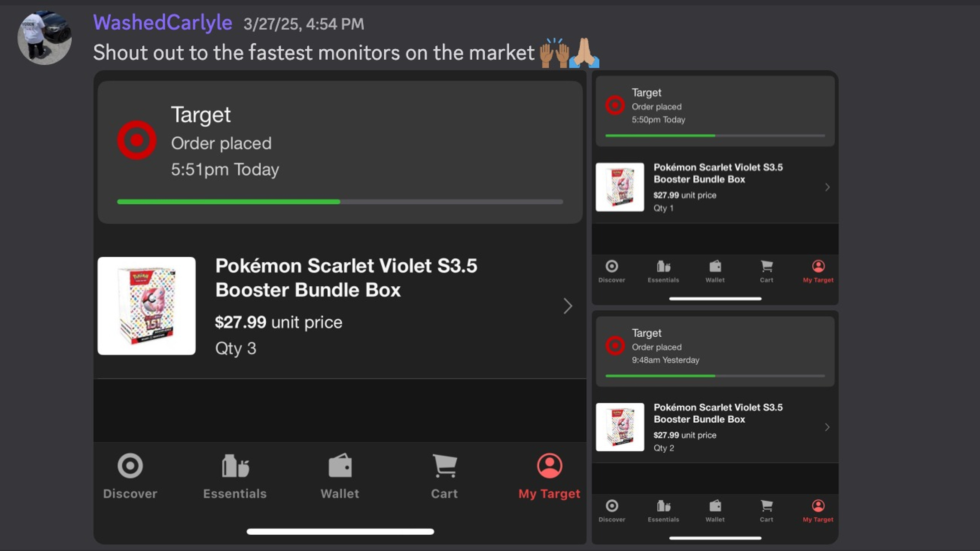Click the "Target" store name above the 5:50pm order

(647, 93)
